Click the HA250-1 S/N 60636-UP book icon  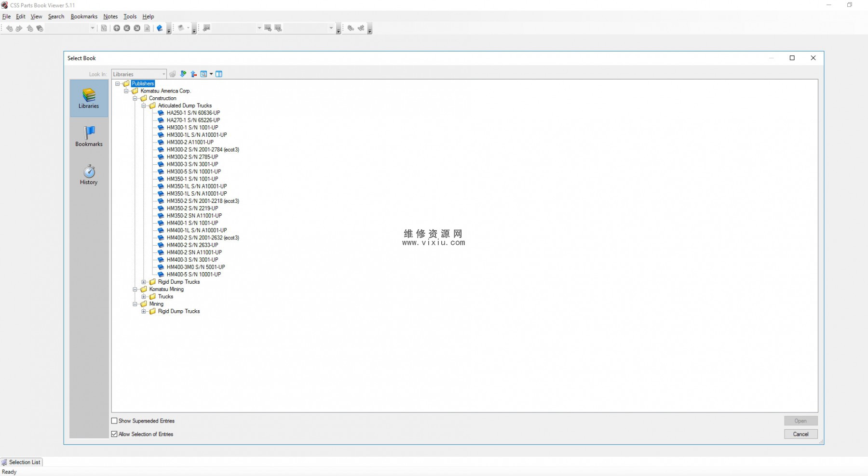point(161,113)
